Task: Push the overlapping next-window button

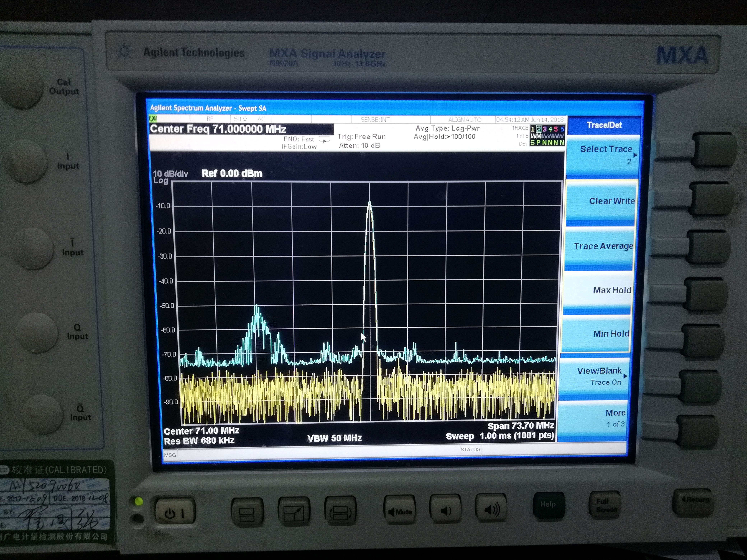Action: click(x=340, y=511)
